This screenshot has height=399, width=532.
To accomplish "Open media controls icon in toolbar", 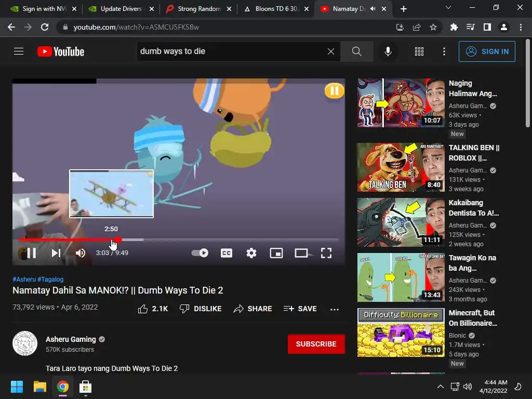I will [470, 27].
